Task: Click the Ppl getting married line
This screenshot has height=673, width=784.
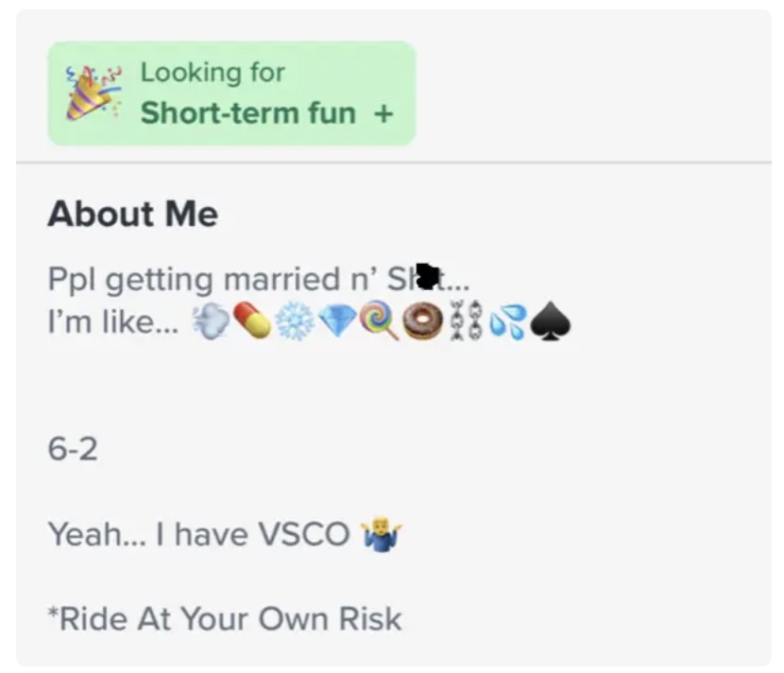Action: click(x=257, y=280)
